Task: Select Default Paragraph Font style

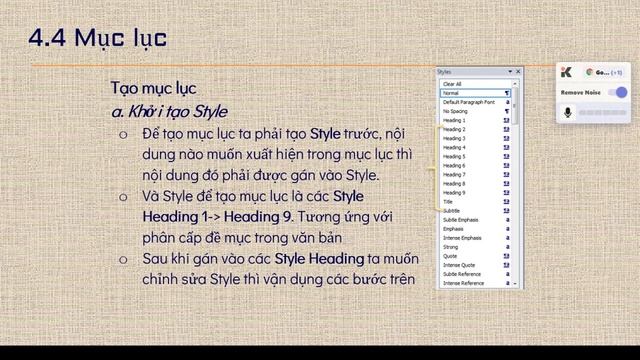Action: pyautogui.click(x=476, y=102)
